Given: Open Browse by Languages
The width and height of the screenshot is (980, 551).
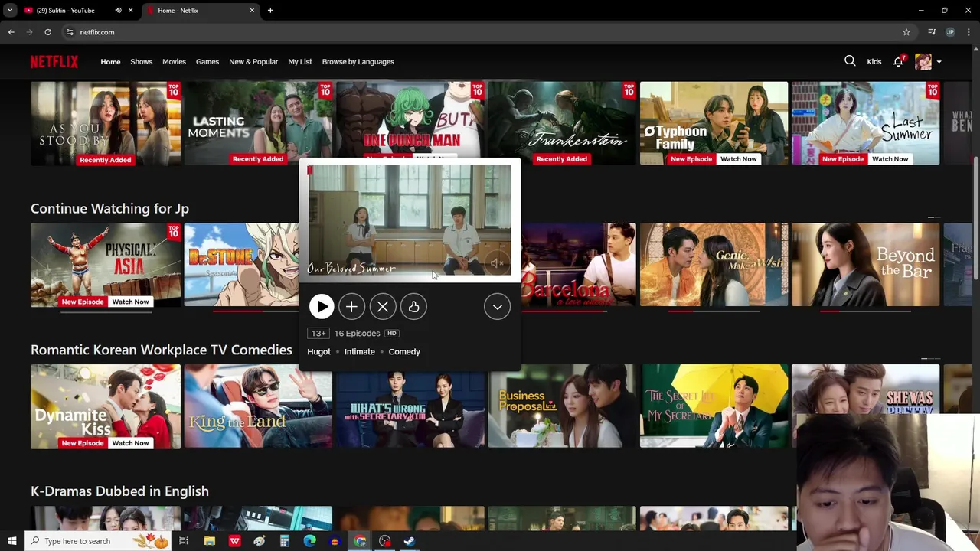Looking at the screenshot, I should 358,62.
